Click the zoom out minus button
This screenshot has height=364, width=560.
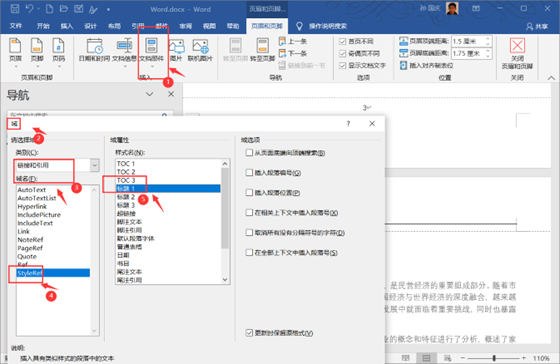tap(463, 358)
